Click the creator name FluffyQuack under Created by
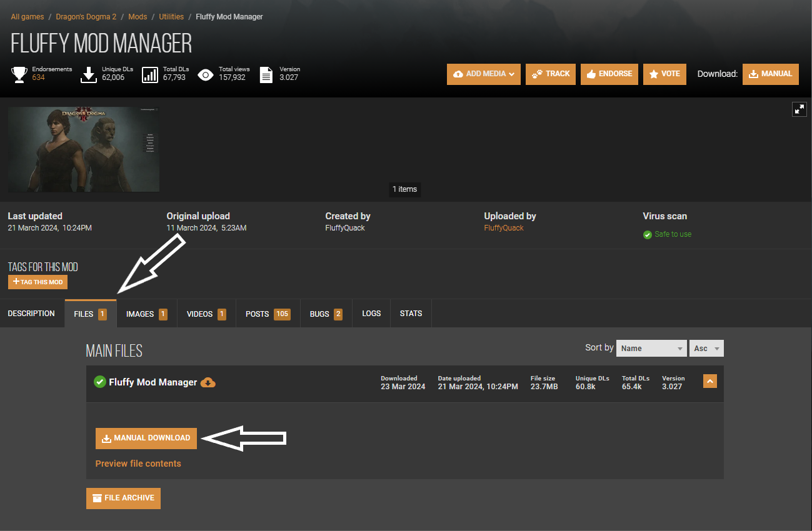This screenshot has height=531, width=812. [345, 228]
